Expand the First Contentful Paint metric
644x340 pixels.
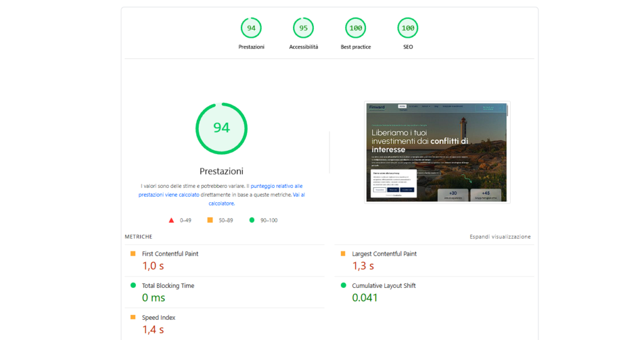(170, 254)
